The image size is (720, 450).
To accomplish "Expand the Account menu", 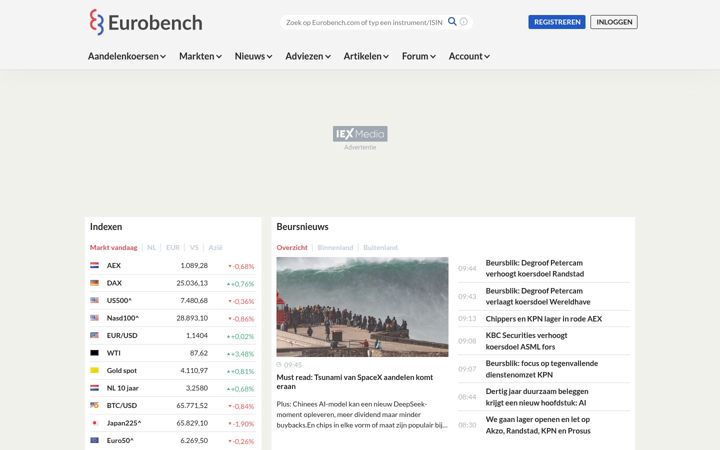I will point(469,56).
